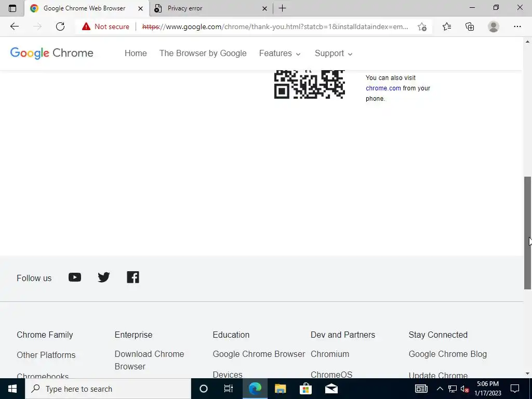Click the Chrome Family footer heading
The width and height of the screenshot is (532, 399).
45,335
